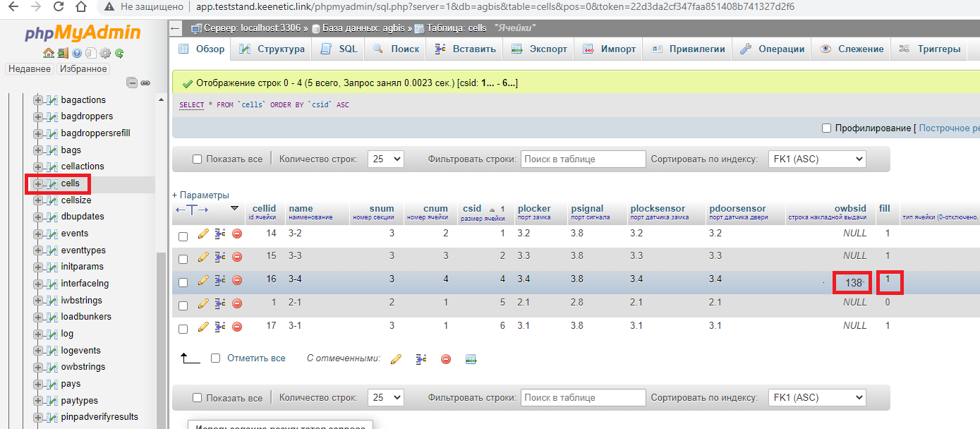This screenshot has width=980, height=429.
Task: Open the Импорт tab
Action: pos(609,49)
